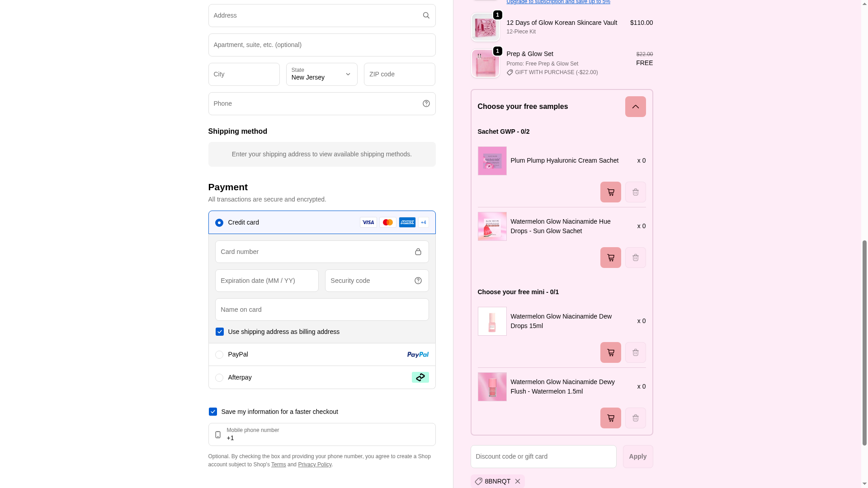Add Dewy Flush Watermelon 1.5ml to cart
Image resolution: width=868 pixels, height=488 pixels.
point(610,418)
